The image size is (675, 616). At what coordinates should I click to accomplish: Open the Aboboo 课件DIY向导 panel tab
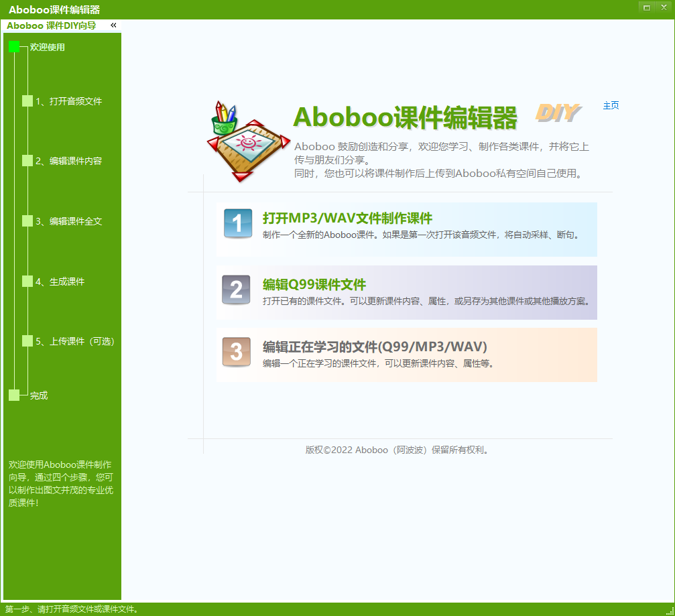coord(52,25)
